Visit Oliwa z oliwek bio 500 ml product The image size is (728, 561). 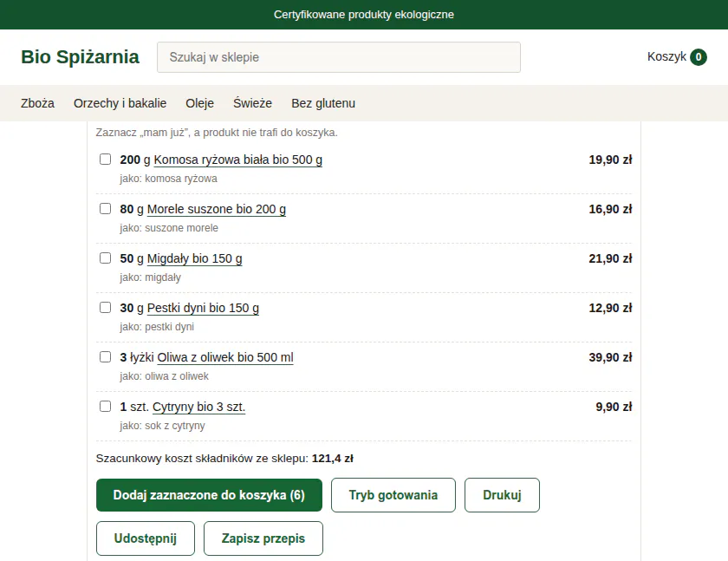coord(225,357)
